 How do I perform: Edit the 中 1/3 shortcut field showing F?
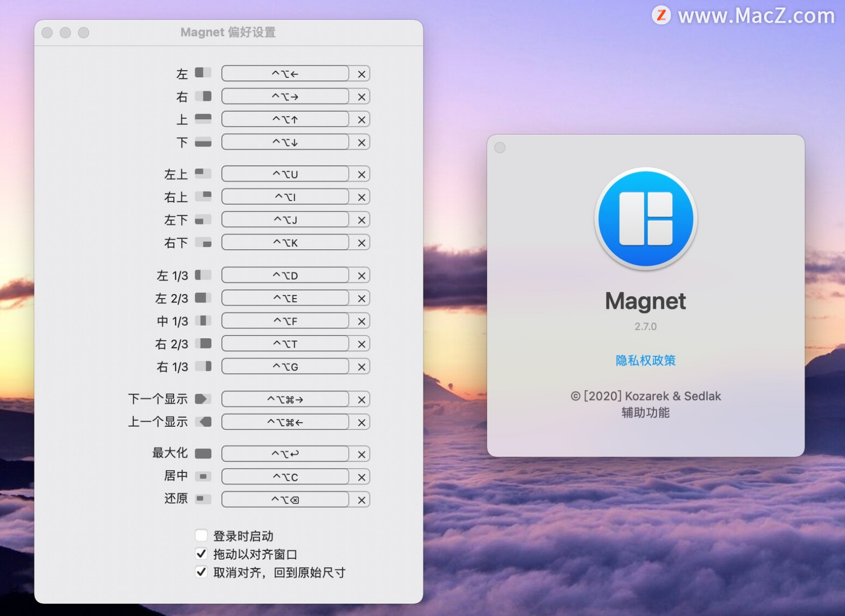[285, 321]
